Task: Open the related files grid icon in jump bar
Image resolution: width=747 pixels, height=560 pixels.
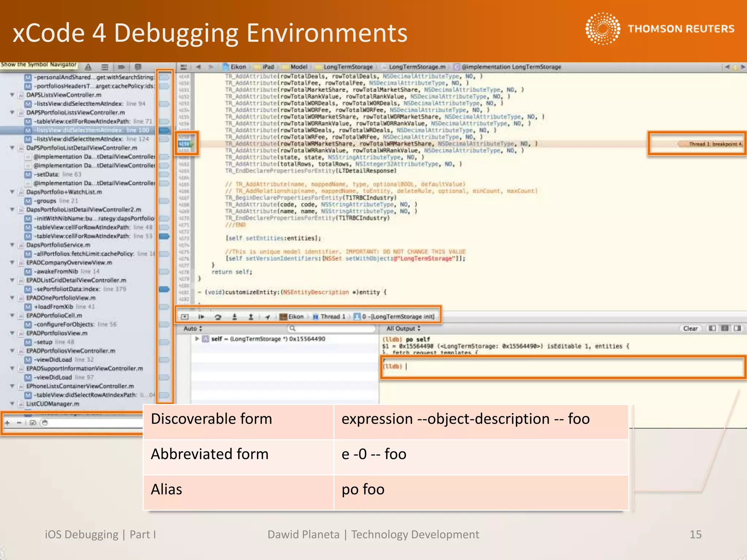Action: (184, 67)
